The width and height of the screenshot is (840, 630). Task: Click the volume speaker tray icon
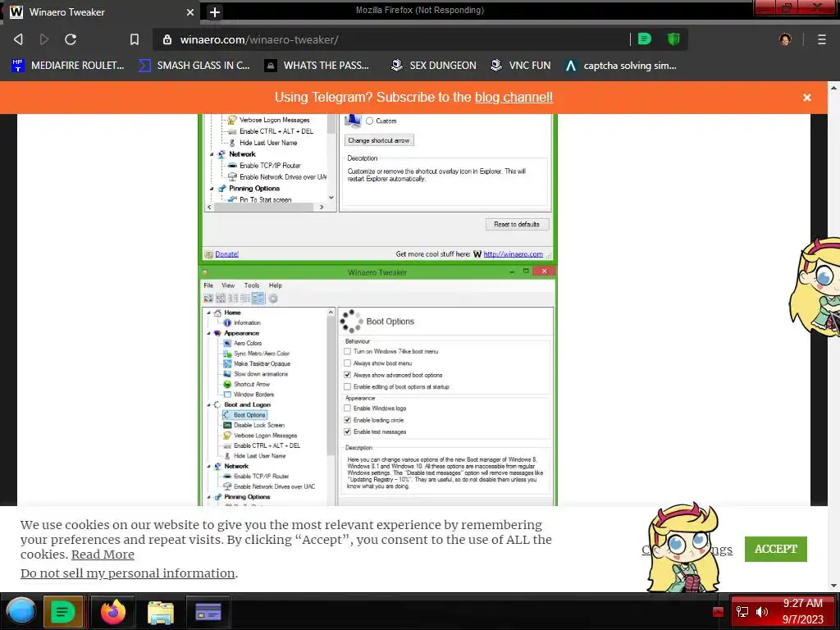[x=762, y=612]
